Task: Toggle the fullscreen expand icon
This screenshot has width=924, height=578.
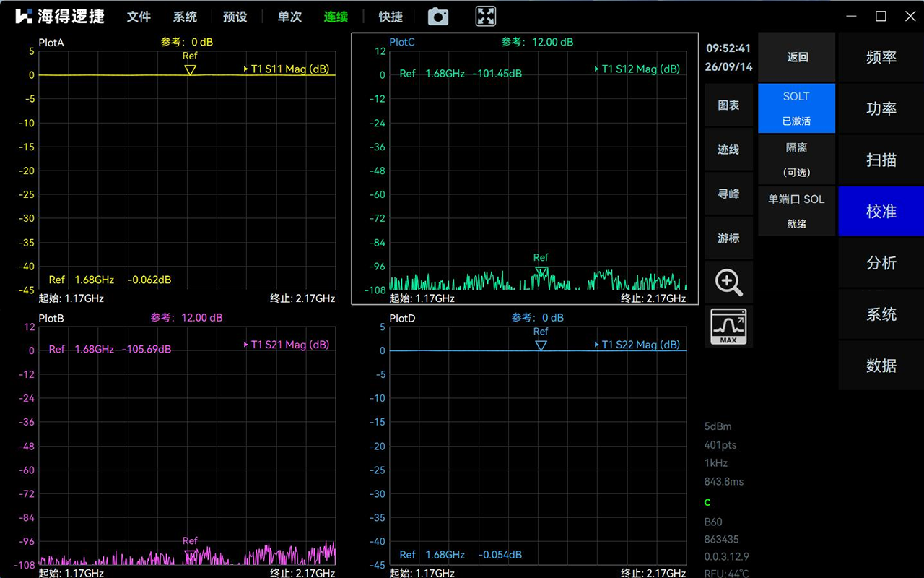Action: click(x=486, y=16)
